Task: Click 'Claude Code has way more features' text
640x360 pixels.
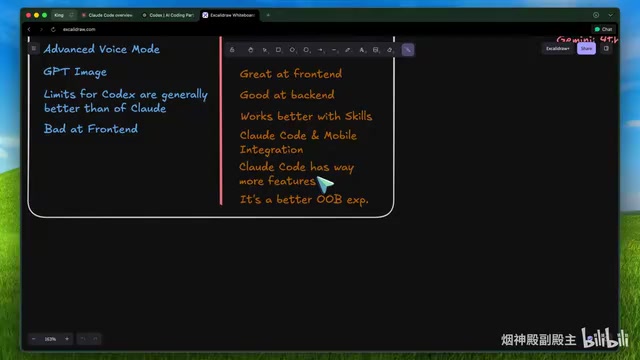Action: pyautogui.click(x=296, y=173)
